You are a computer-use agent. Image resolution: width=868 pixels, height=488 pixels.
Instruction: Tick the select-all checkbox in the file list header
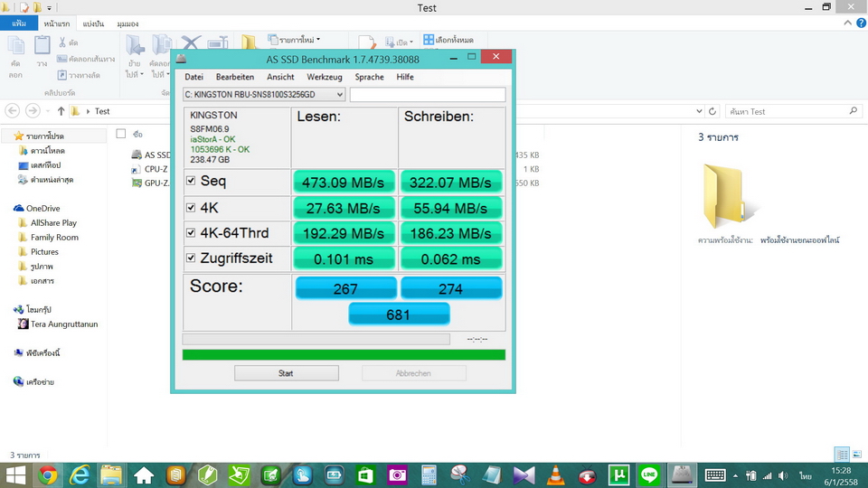pyautogui.click(x=121, y=134)
